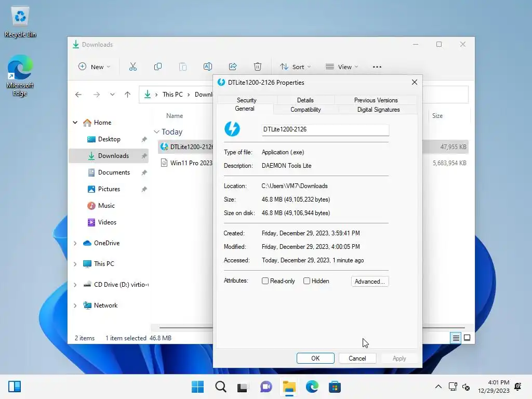Show hidden system tray icons
This screenshot has height=399, width=532.
(438, 387)
